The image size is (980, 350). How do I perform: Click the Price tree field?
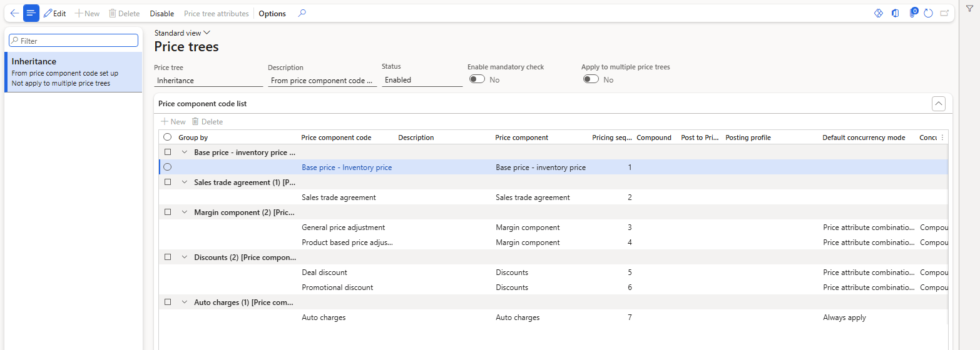pyautogui.click(x=208, y=80)
